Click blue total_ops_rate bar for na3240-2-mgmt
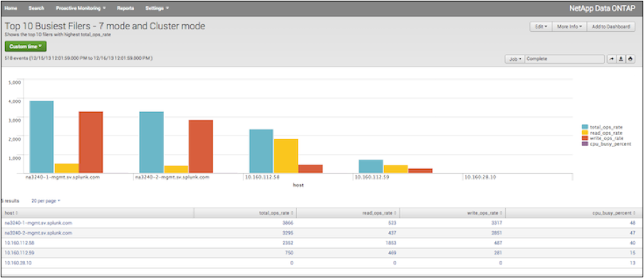 point(152,143)
